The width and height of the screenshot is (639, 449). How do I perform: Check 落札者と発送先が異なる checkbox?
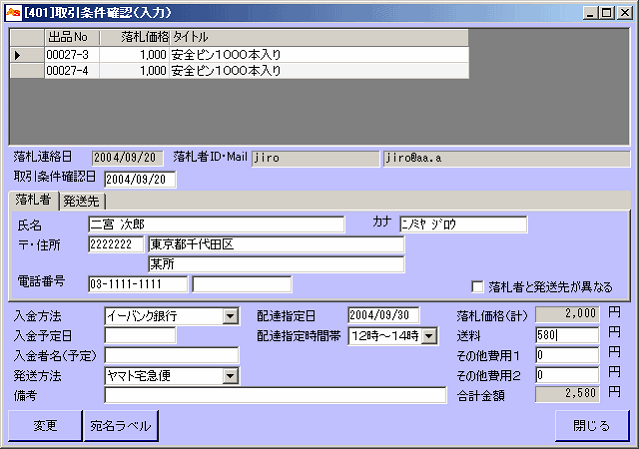pyautogui.click(x=477, y=286)
